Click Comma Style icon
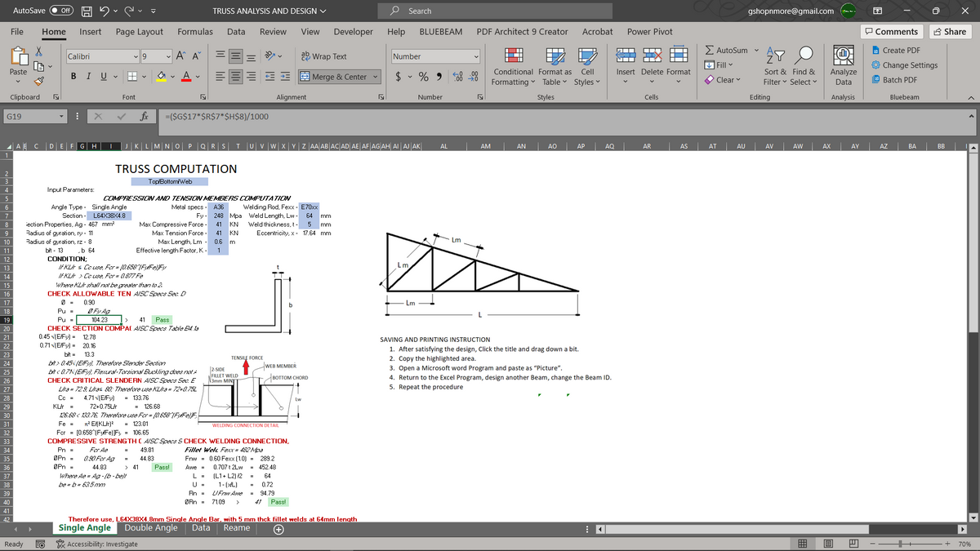This screenshot has height=551, width=980. point(439,78)
